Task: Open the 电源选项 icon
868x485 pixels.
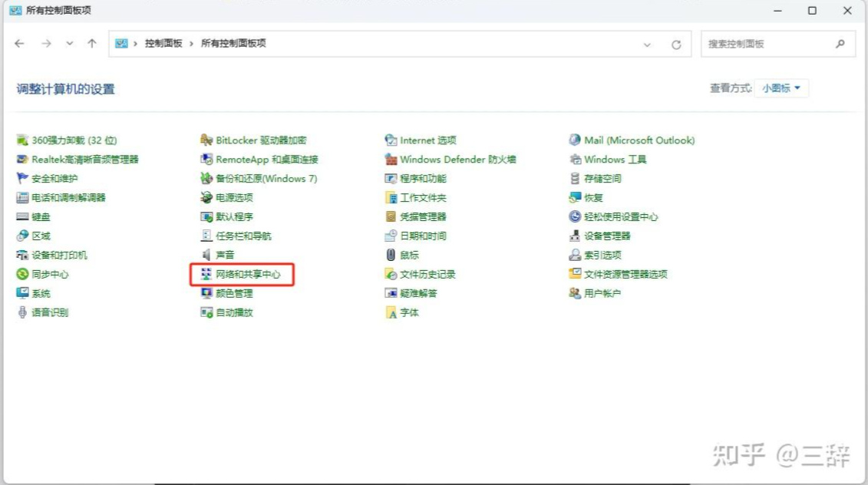Action: point(206,198)
